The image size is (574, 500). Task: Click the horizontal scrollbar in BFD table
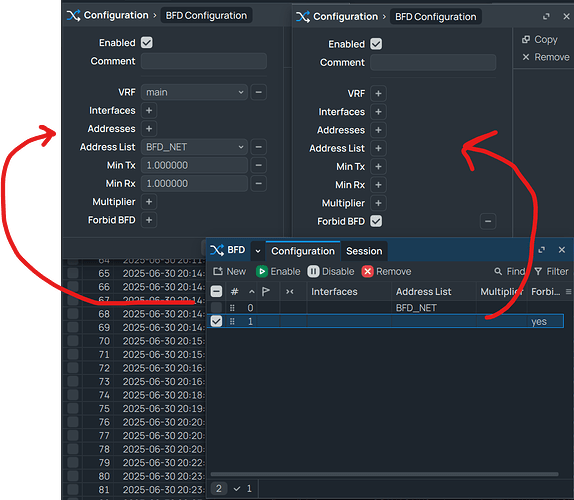(x=384, y=474)
